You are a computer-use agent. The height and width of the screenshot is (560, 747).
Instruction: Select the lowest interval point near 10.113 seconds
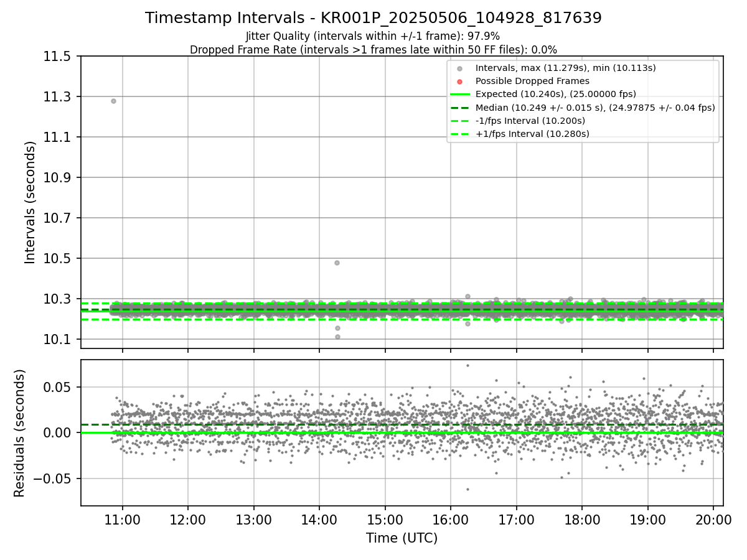click(337, 337)
